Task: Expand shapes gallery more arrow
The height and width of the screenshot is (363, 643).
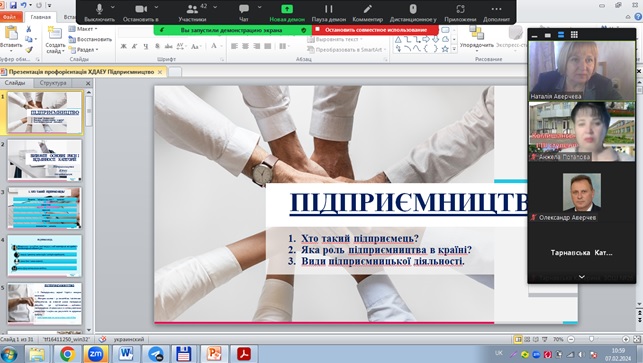Action: tap(454, 49)
